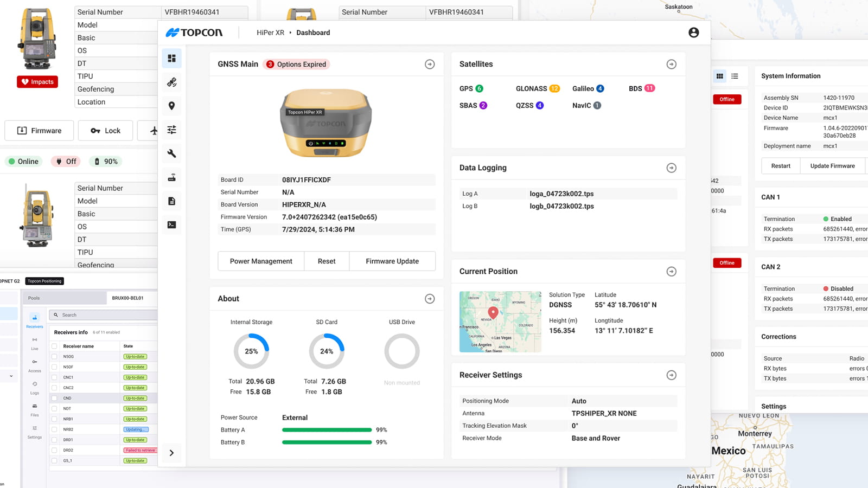
Task: Expand sidebar with bottom chevron
Action: pyautogui.click(x=171, y=453)
